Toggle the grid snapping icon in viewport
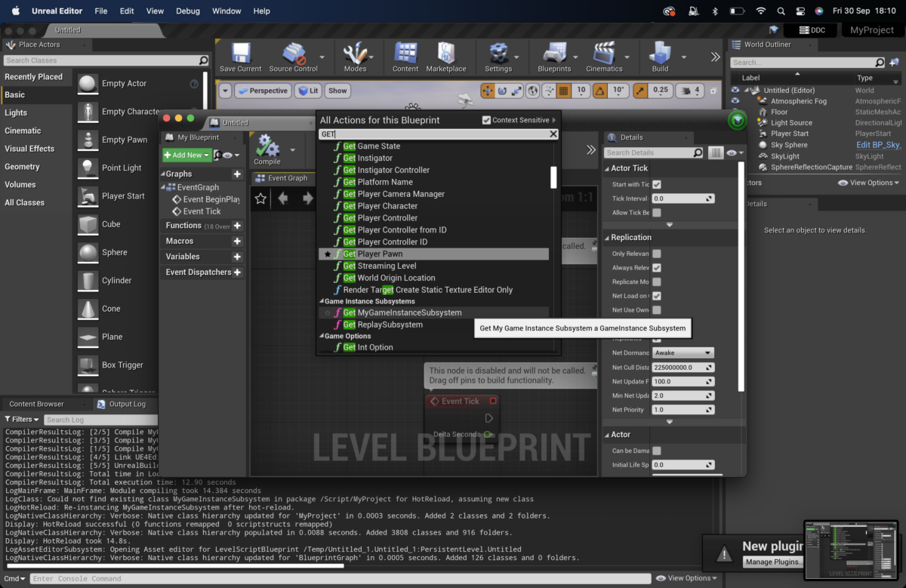This screenshot has width=906, height=588. coord(563,91)
